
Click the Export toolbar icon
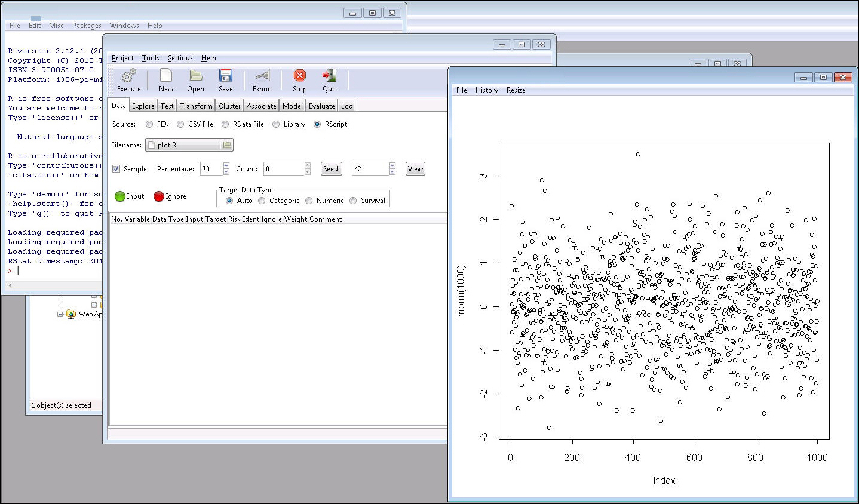click(x=262, y=75)
